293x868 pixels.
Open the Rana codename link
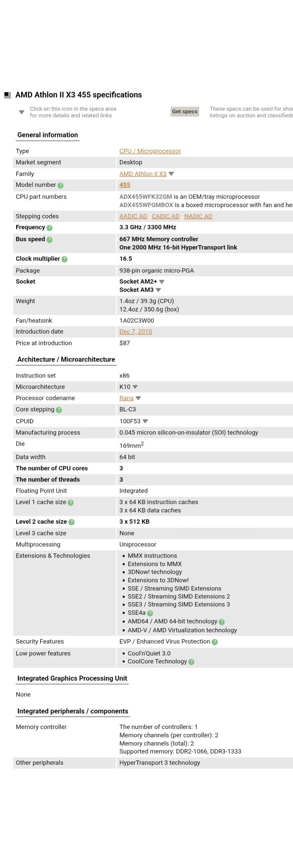coord(126,398)
